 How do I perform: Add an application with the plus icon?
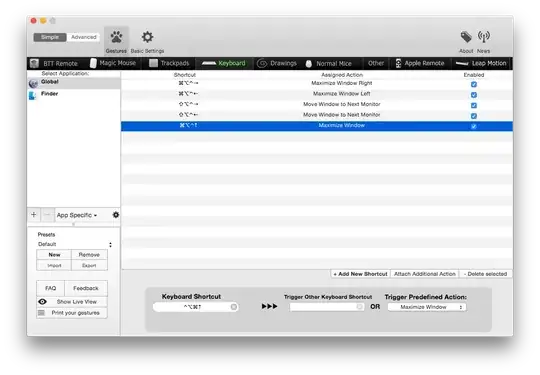(x=34, y=215)
